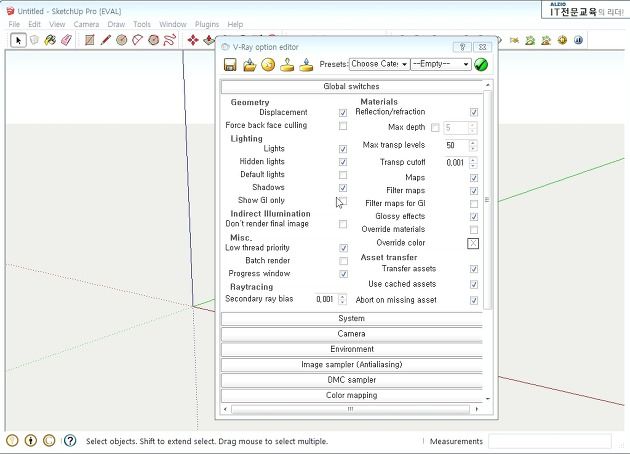Click the Save options disk icon
Viewport: 630px width, 454px height.
(230, 65)
